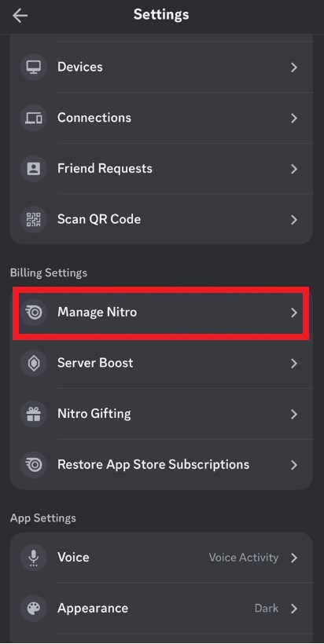The width and height of the screenshot is (324, 644).
Task: Click the Connections devices icon
Action: click(33, 118)
